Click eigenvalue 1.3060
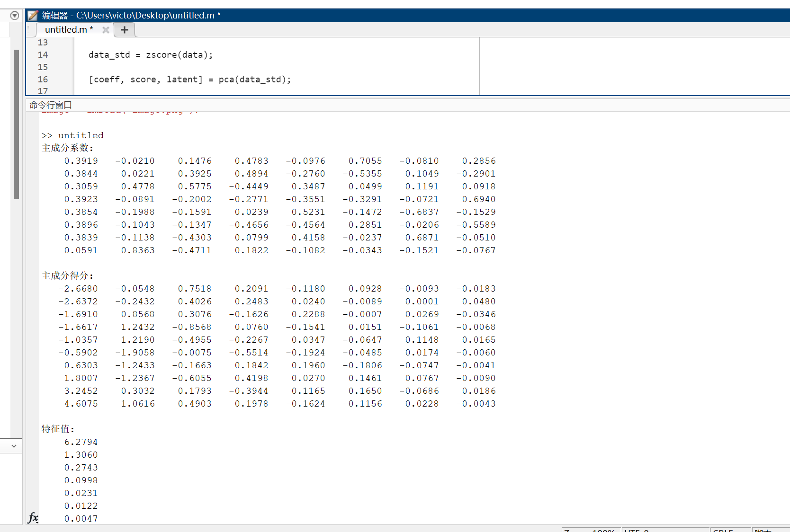Viewport: 790px width, 532px height. 81,455
